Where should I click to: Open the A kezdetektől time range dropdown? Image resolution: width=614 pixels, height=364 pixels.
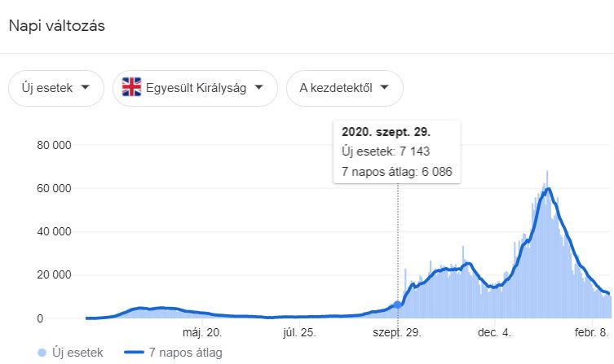pos(344,88)
